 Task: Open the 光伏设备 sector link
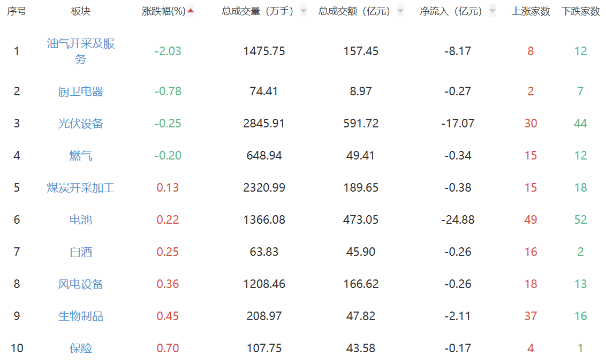[81, 124]
